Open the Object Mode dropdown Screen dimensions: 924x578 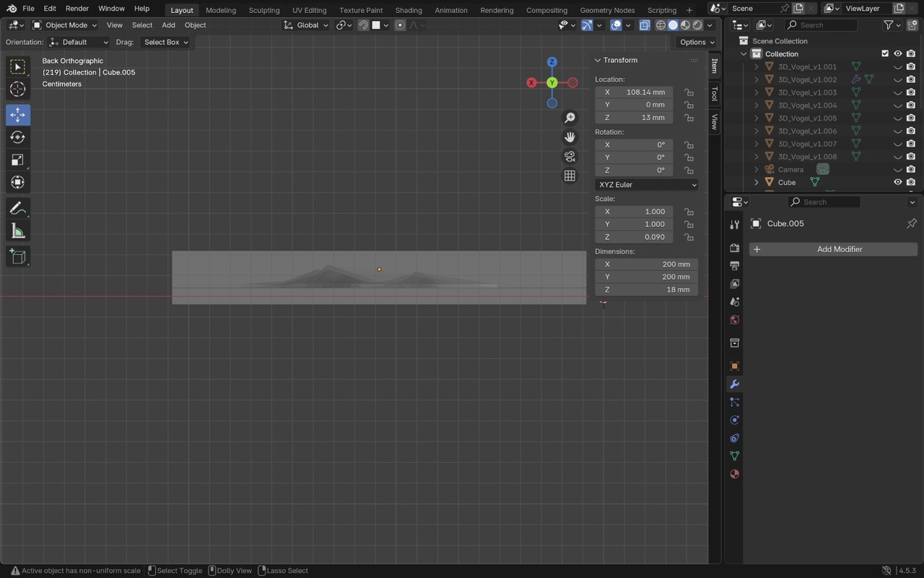[x=65, y=25]
